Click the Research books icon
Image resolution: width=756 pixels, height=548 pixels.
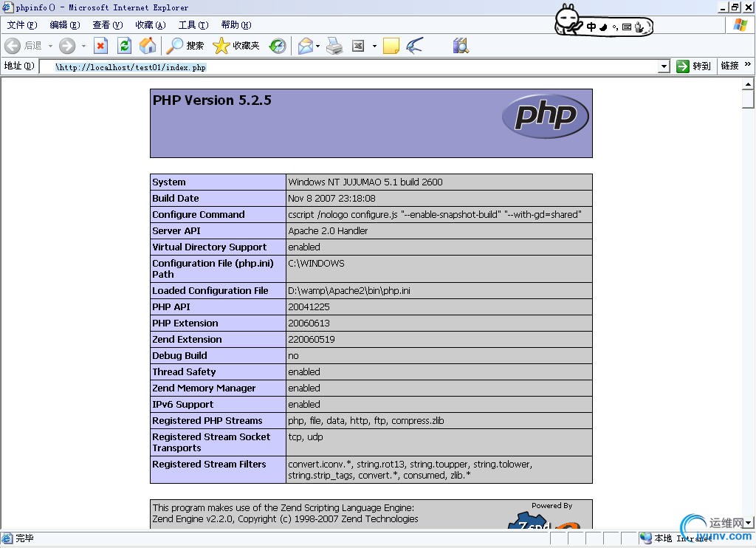click(x=461, y=46)
